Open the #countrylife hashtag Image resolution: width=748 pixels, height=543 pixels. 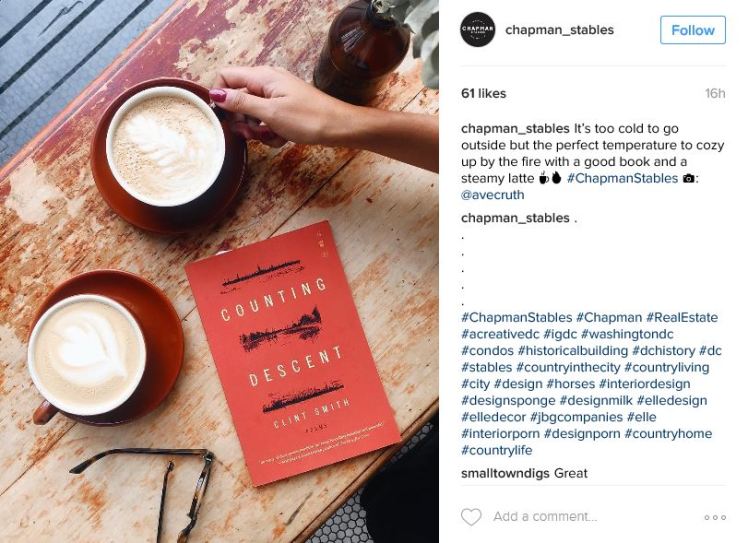point(497,450)
